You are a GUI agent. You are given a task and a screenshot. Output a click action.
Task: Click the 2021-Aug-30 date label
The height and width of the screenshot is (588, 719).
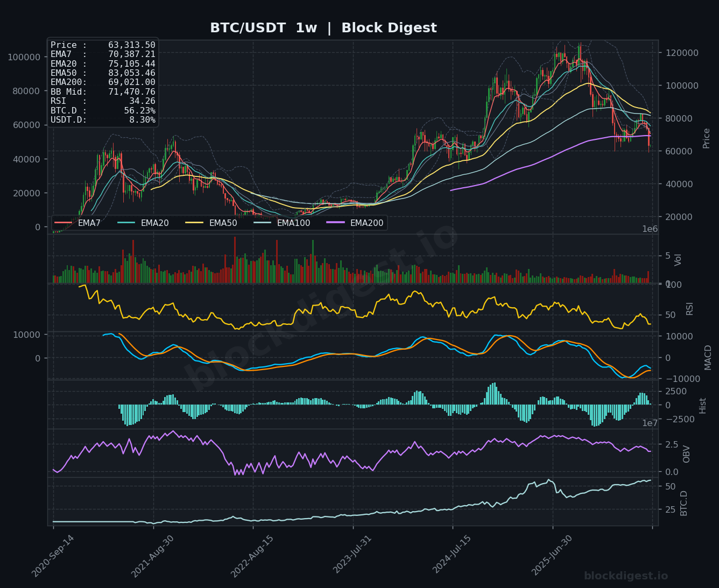click(153, 556)
